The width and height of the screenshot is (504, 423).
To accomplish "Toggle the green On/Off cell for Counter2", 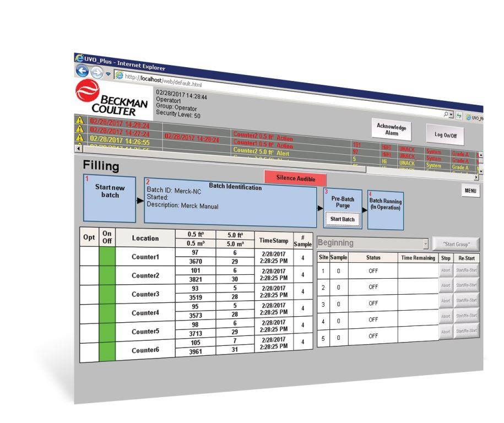I will [107, 275].
